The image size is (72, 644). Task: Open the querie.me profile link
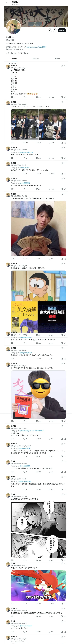[x=36, y=47]
